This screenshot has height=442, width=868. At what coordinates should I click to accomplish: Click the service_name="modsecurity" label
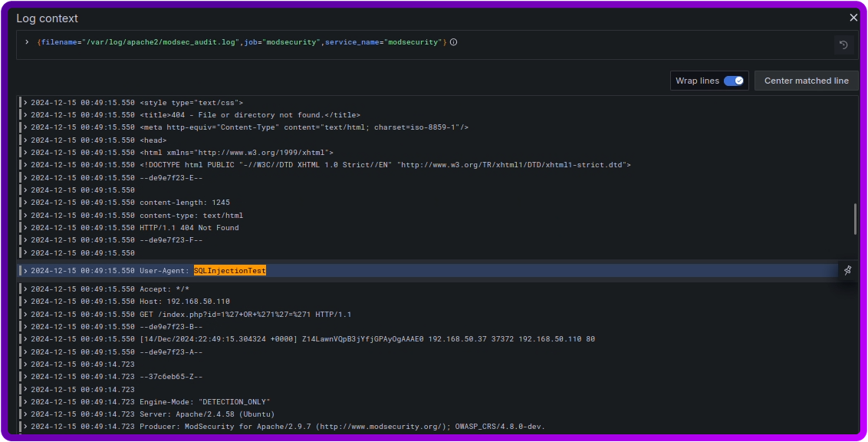(x=383, y=42)
